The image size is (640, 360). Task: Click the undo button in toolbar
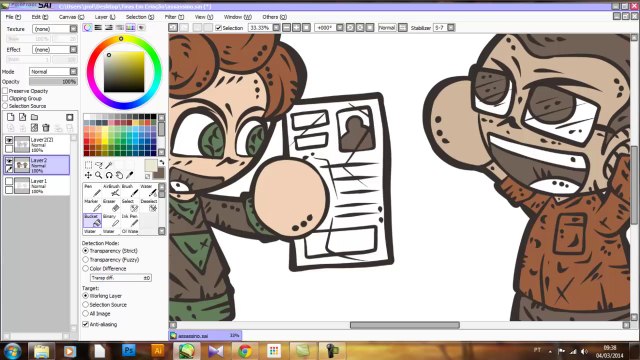click(173, 27)
